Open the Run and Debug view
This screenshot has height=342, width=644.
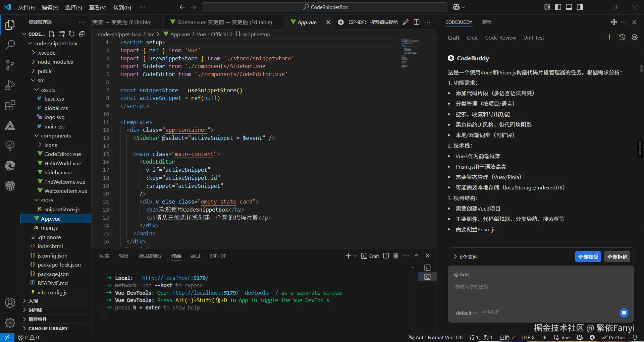point(10,85)
